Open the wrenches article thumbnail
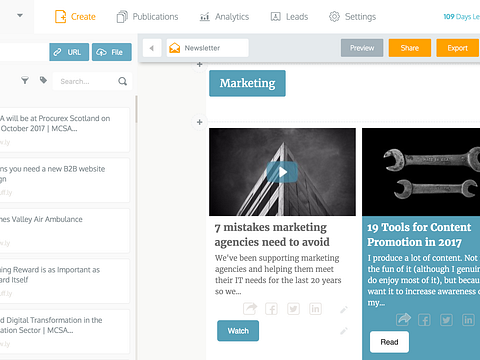 (x=421, y=172)
